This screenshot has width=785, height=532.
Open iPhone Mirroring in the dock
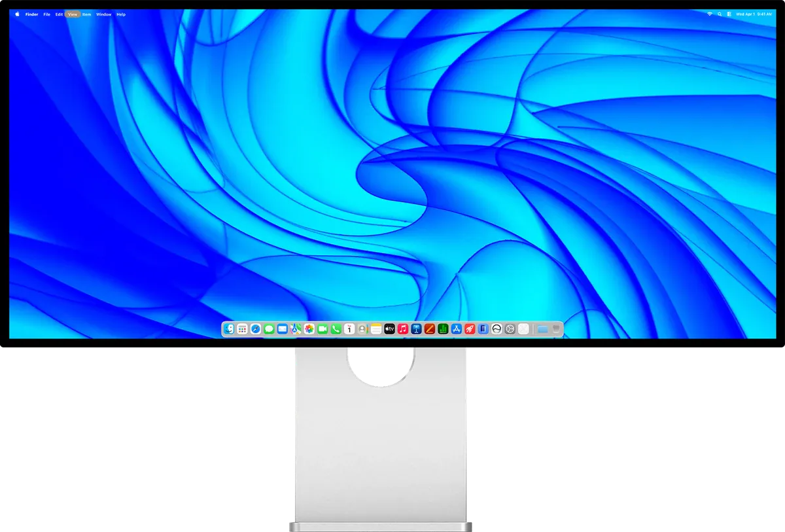tap(483, 329)
